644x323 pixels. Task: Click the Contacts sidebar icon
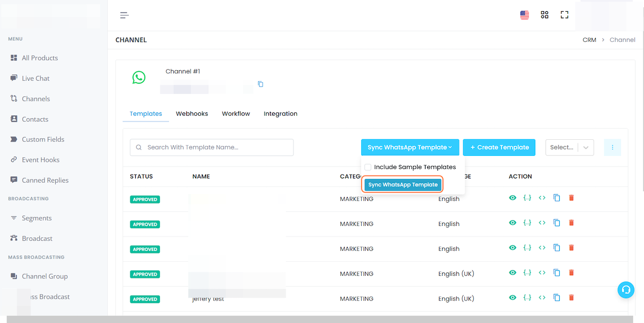pyautogui.click(x=14, y=119)
